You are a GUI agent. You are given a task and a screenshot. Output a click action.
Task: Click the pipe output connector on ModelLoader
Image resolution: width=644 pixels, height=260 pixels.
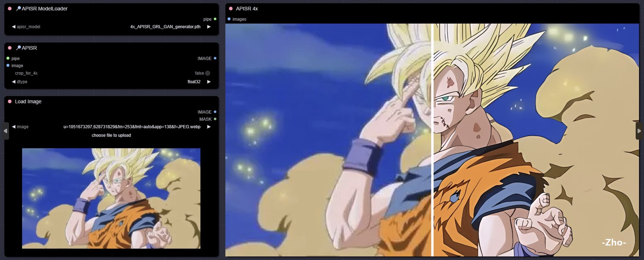tap(215, 19)
